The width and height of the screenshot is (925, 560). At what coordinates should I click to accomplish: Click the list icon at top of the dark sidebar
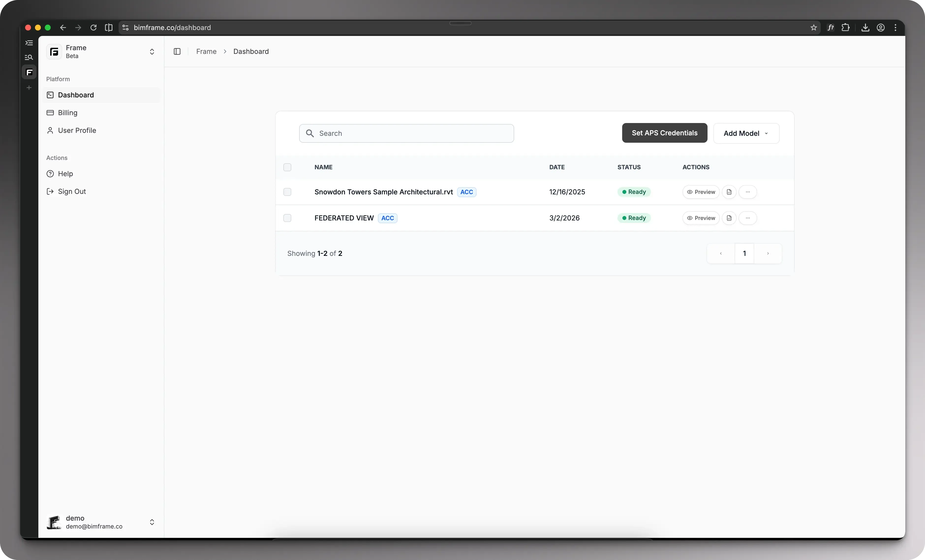coord(29,43)
